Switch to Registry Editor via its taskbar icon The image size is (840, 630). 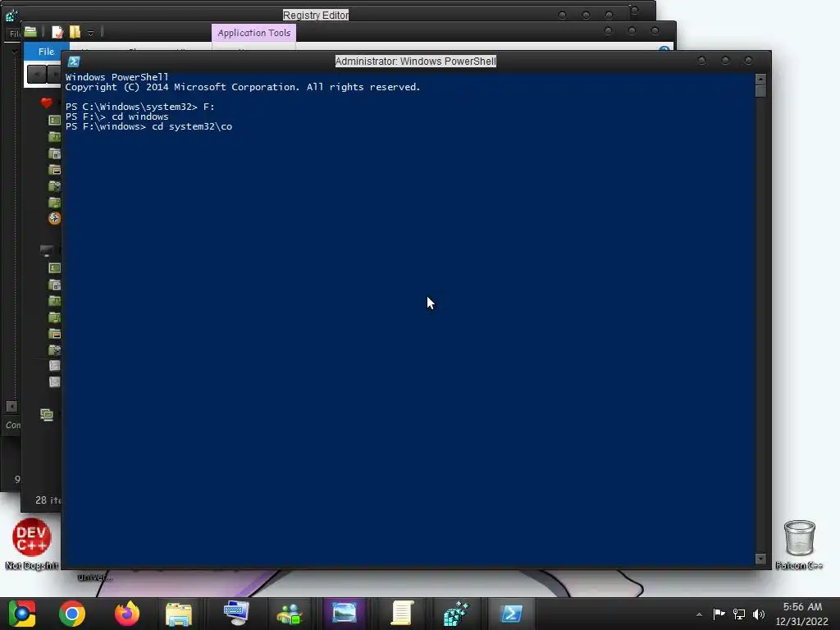(x=456, y=614)
